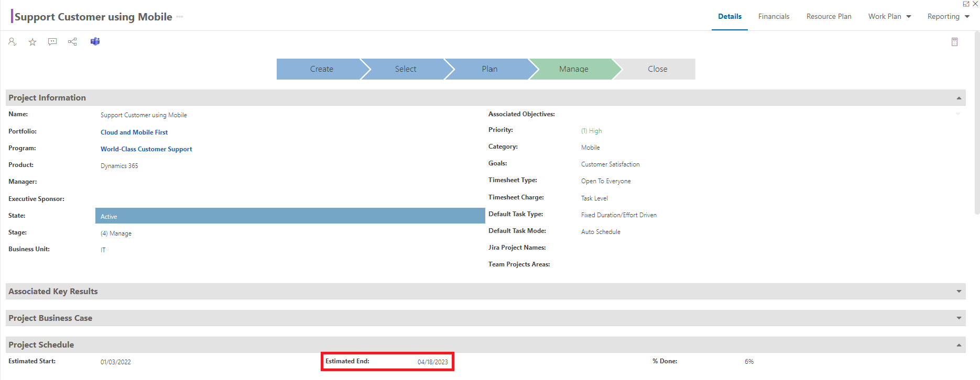Screen dimensions: 980x380
Task: Open ellipsis menu beside project title
Action: (180, 17)
